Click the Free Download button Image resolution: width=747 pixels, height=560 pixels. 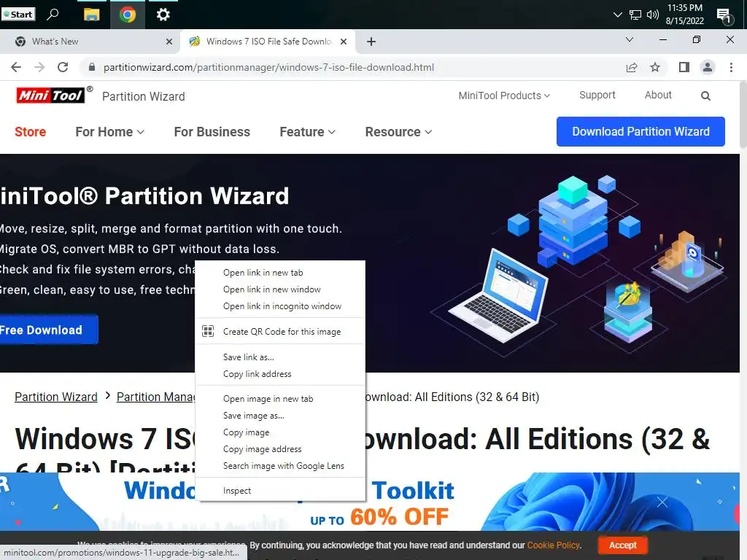pos(47,330)
